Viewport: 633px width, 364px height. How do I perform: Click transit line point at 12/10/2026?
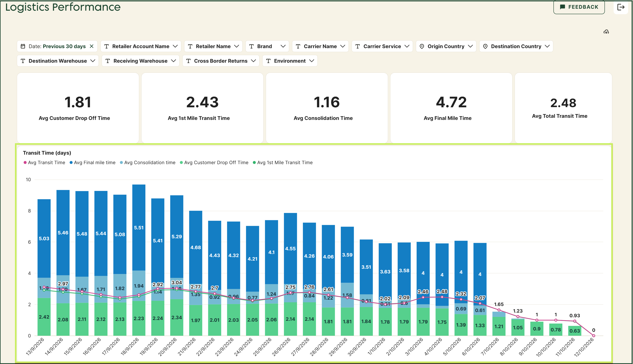click(x=594, y=336)
